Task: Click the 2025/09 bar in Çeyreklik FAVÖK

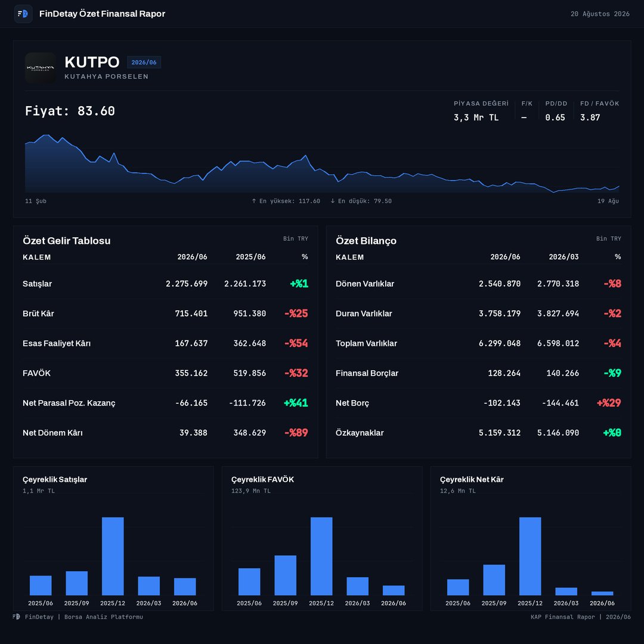Action: pyautogui.click(x=286, y=575)
